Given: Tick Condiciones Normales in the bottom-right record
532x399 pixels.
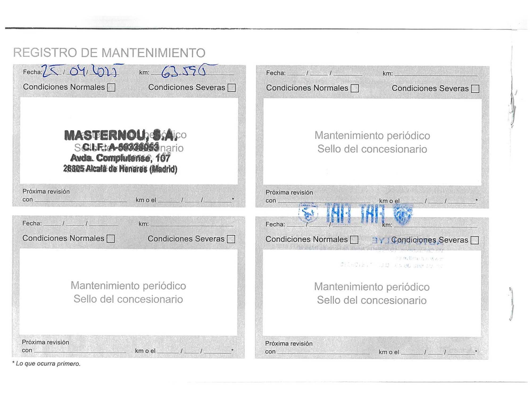Looking at the screenshot, I should point(354,240).
